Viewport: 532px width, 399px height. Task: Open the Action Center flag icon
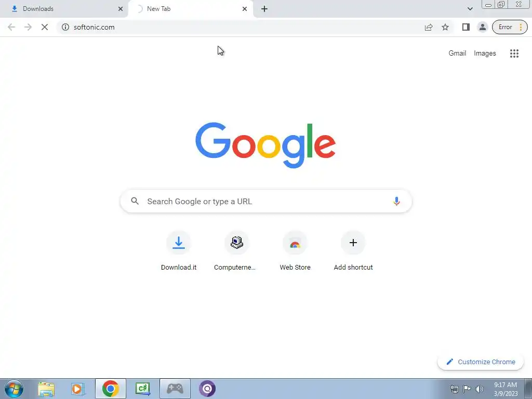coord(467,389)
